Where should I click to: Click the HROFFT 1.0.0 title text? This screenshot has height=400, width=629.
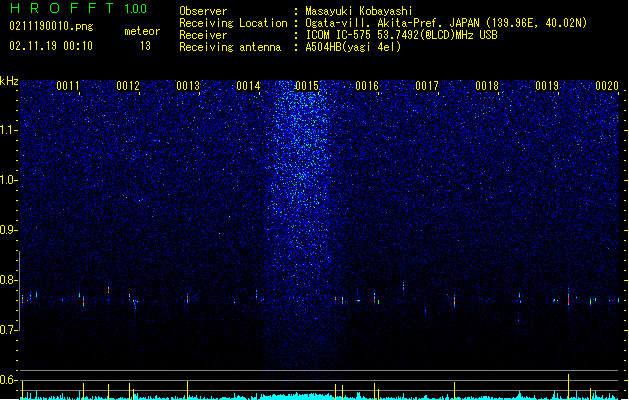[78, 8]
